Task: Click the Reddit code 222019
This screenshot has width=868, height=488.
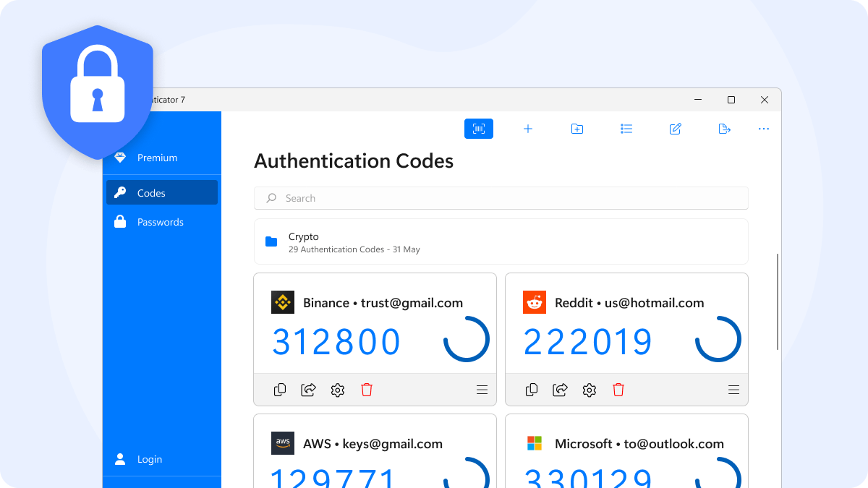Action: coord(588,342)
